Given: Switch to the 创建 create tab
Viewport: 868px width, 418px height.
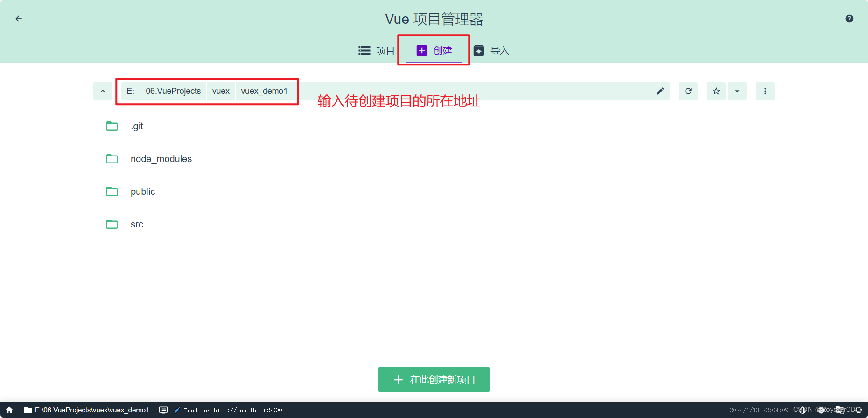Looking at the screenshot, I should tap(434, 50).
